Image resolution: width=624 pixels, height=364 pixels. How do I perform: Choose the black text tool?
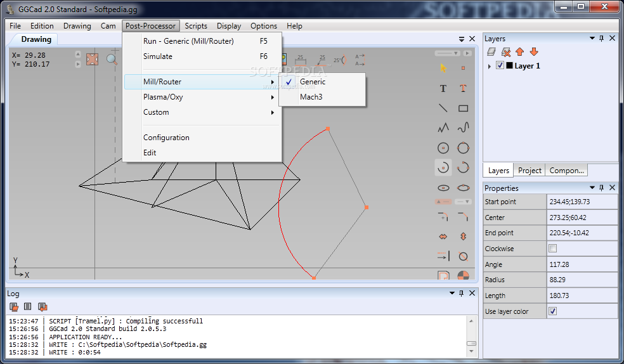click(443, 88)
